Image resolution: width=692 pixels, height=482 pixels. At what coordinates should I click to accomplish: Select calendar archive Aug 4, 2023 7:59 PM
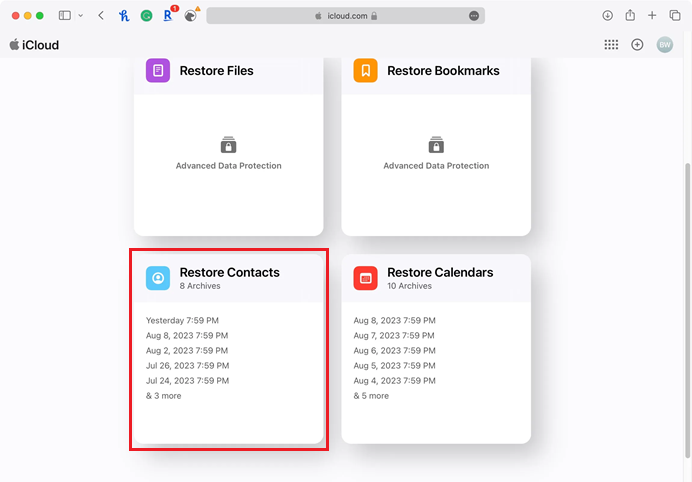(x=395, y=380)
